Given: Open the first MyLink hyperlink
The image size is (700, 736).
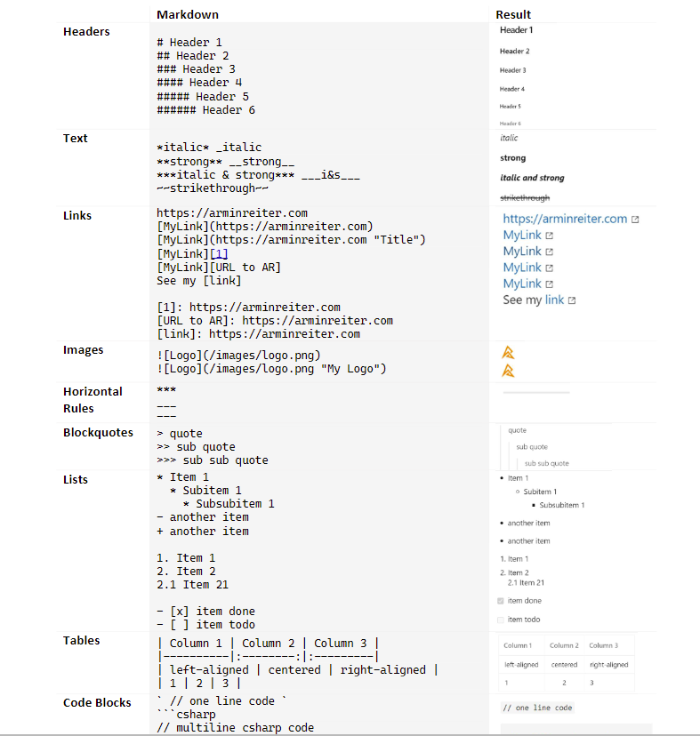Looking at the screenshot, I should [522, 235].
